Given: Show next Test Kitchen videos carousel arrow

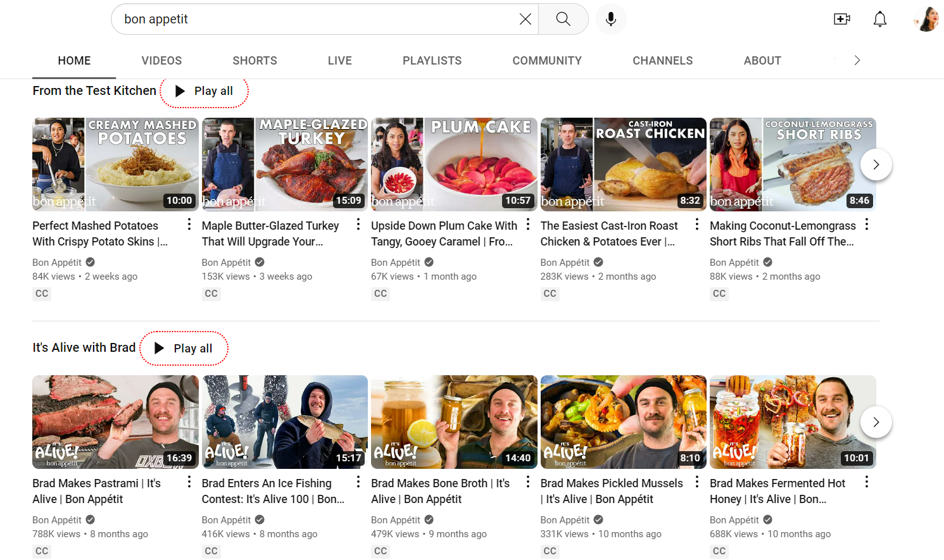Looking at the screenshot, I should [876, 165].
